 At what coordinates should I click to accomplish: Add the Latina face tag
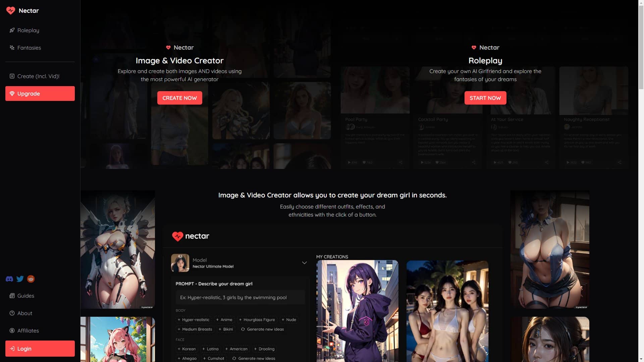[x=211, y=349]
